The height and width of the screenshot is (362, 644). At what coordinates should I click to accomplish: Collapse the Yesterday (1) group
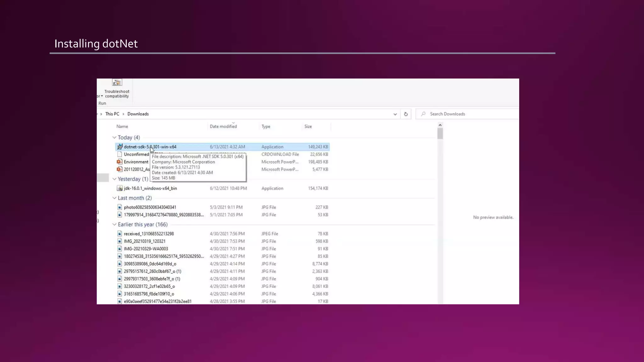pos(114,179)
